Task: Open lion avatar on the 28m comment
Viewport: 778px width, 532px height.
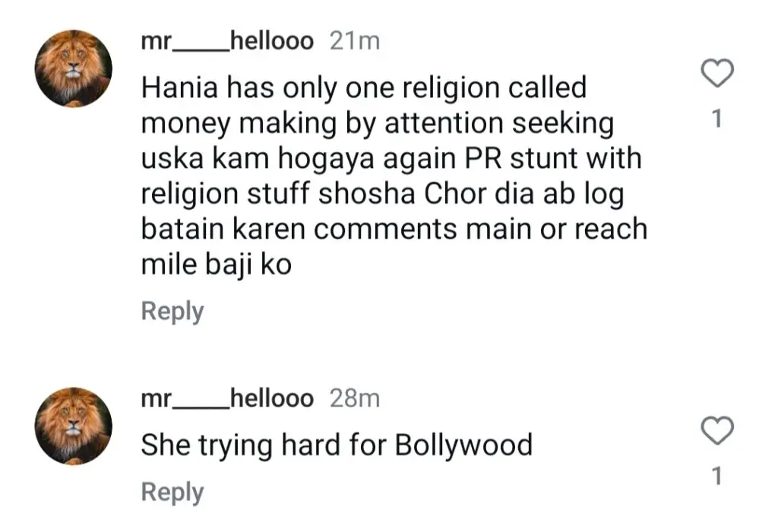Action: tap(74, 426)
